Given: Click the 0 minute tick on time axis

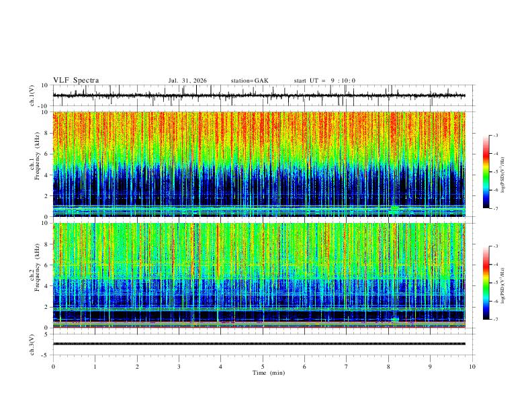Looking at the screenshot, I should pyautogui.click(x=53, y=367).
